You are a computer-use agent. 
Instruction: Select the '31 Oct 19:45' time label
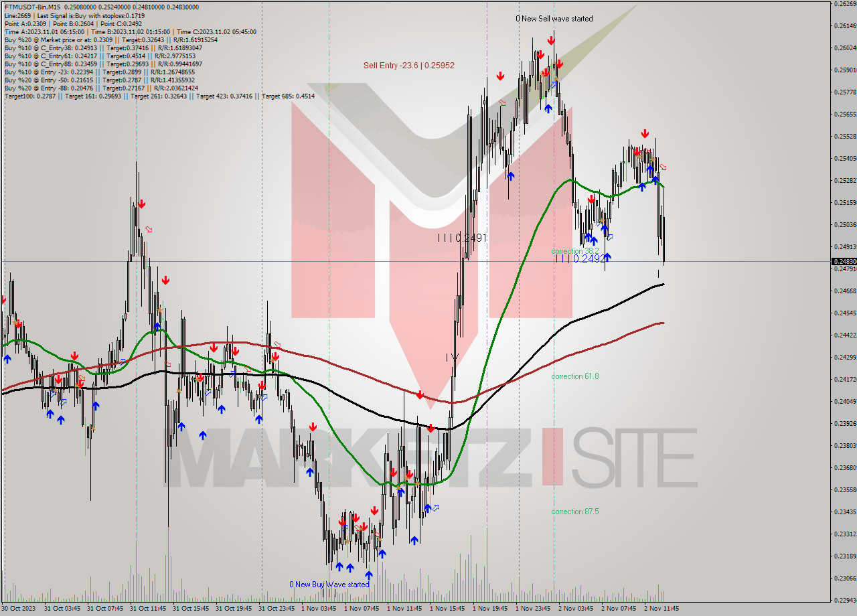[x=233, y=609]
